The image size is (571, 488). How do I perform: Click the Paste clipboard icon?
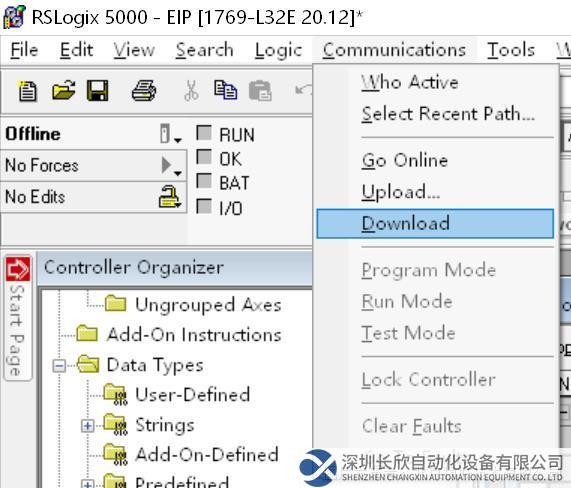click(260, 91)
